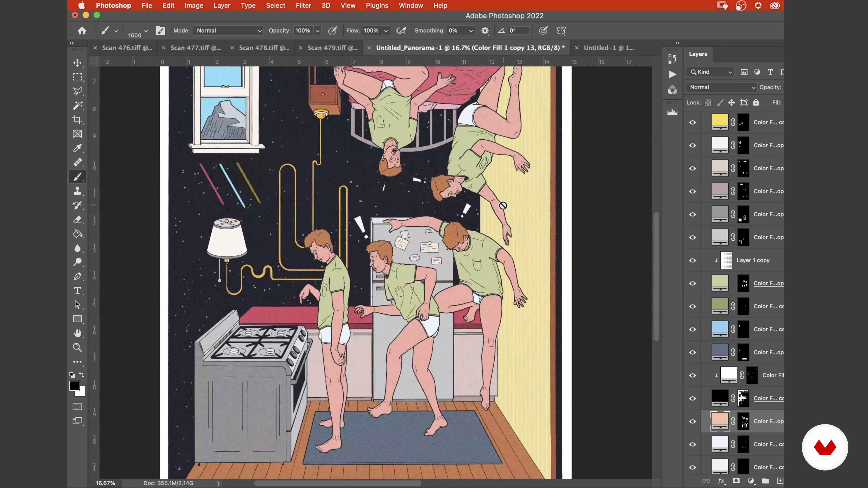Open the Filter menu
Image resolution: width=868 pixels, height=488 pixels.
(303, 5)
